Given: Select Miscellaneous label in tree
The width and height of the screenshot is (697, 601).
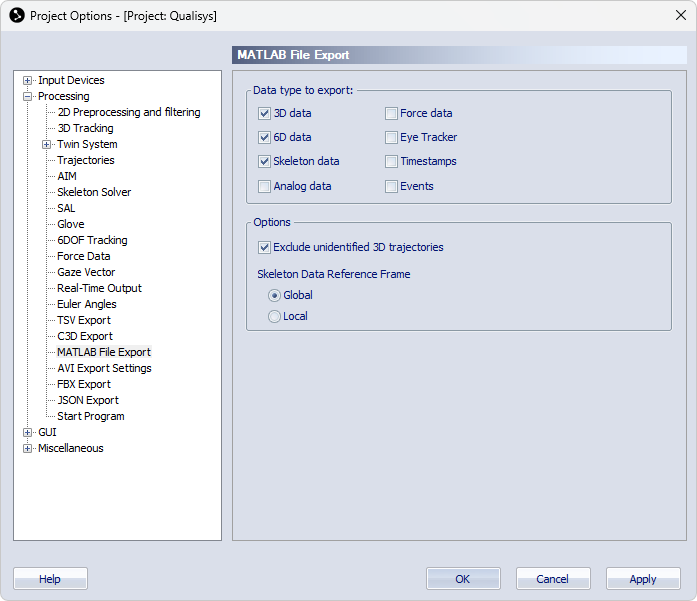Looking at the screenshot, I should pos(71,448).
